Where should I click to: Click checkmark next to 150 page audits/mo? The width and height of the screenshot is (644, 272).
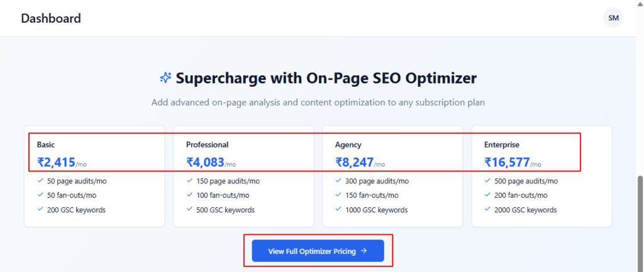[190, 181]
